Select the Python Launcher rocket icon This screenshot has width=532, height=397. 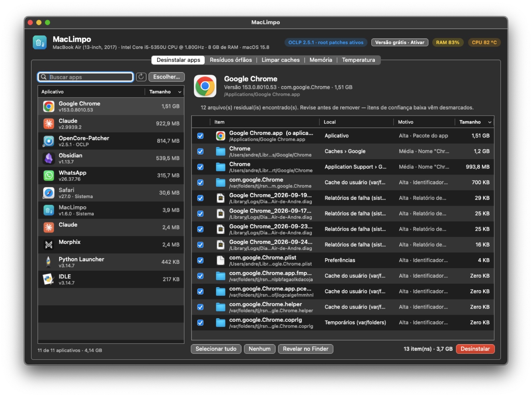click(49, 262)
